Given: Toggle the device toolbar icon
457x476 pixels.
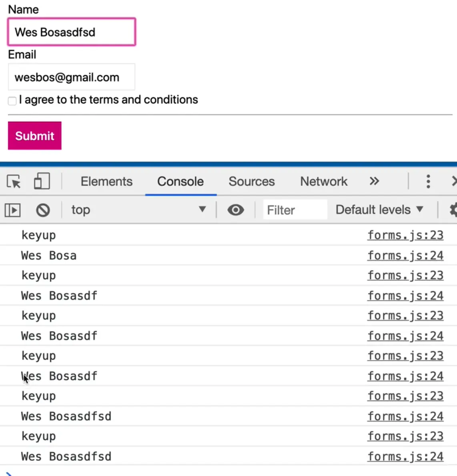Looking at the screenshot, I should (x=42, y=181).
